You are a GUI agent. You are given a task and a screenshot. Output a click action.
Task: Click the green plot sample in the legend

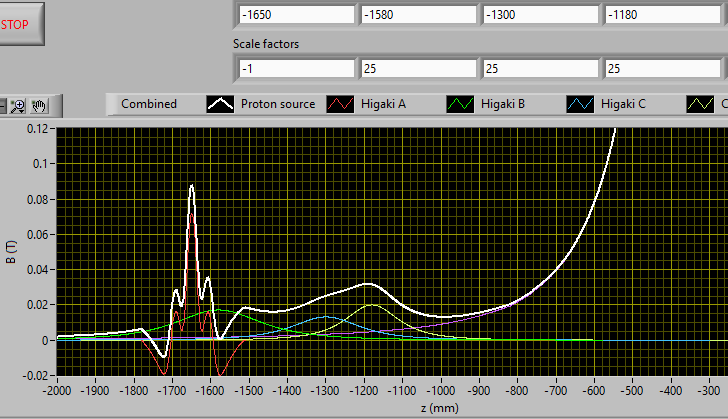[461, 104]
